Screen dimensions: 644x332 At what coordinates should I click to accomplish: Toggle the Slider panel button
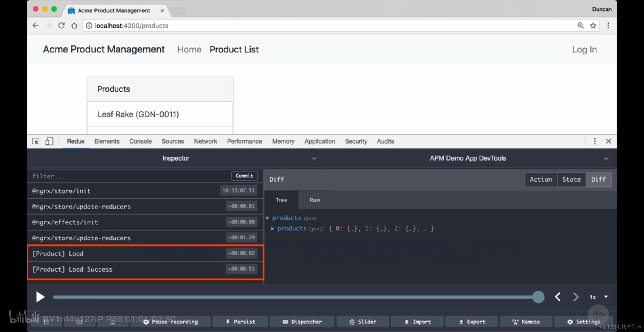(x=363, y=322)
